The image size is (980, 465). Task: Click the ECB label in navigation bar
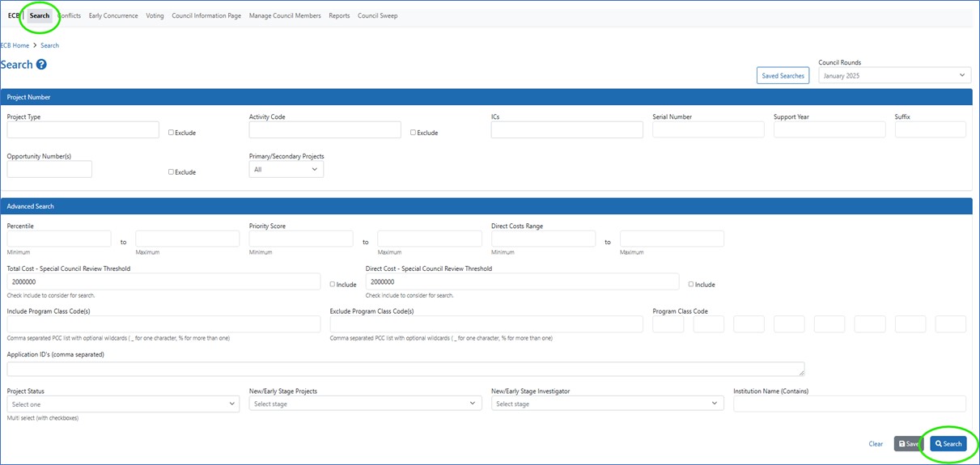(13, 16)
